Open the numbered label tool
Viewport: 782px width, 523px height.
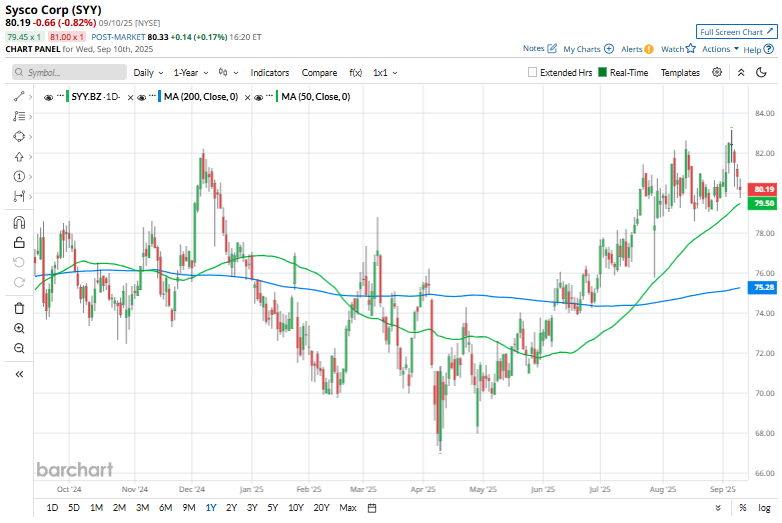[19, 176]
